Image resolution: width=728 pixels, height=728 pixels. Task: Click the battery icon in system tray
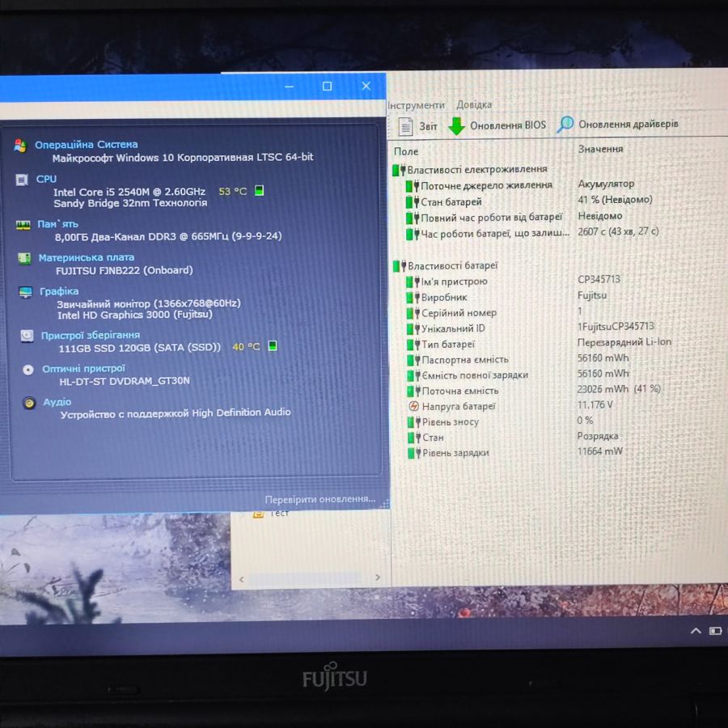[x=716, y=630]
